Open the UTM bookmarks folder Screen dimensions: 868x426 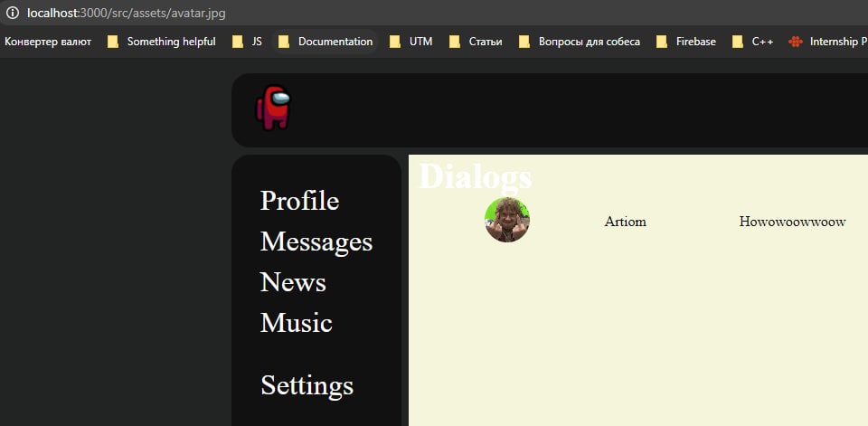410,42
